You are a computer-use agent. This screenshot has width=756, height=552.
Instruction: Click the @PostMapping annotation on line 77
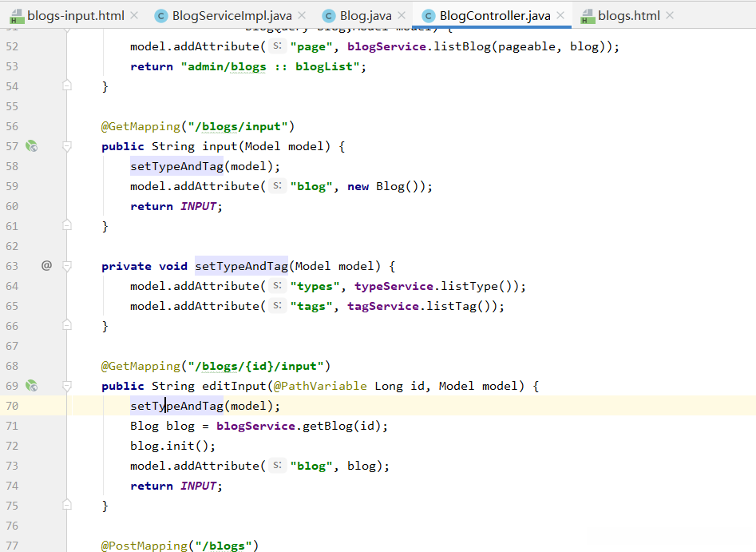(x=144, y=546)
